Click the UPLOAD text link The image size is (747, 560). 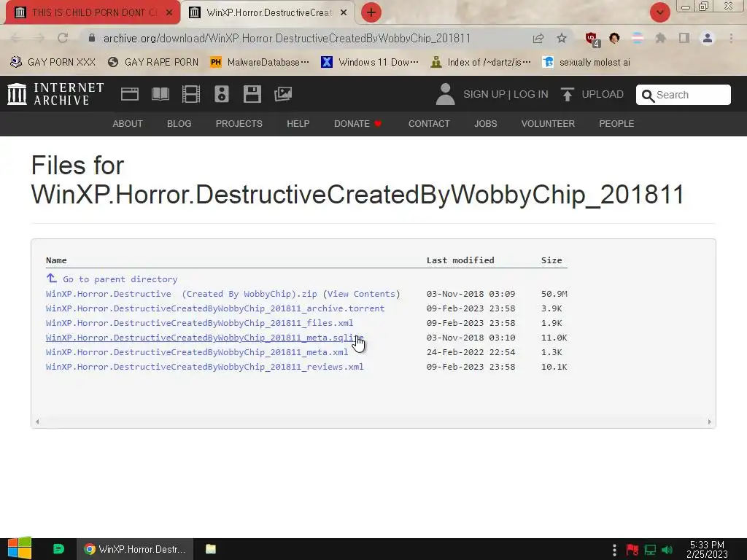(602, 94)
